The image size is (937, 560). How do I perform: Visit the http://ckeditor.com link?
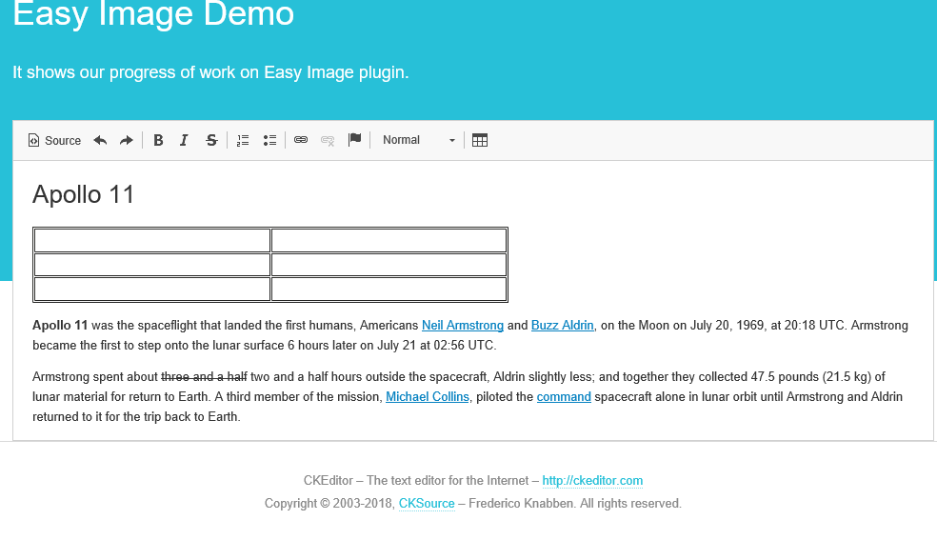point(592,481)
